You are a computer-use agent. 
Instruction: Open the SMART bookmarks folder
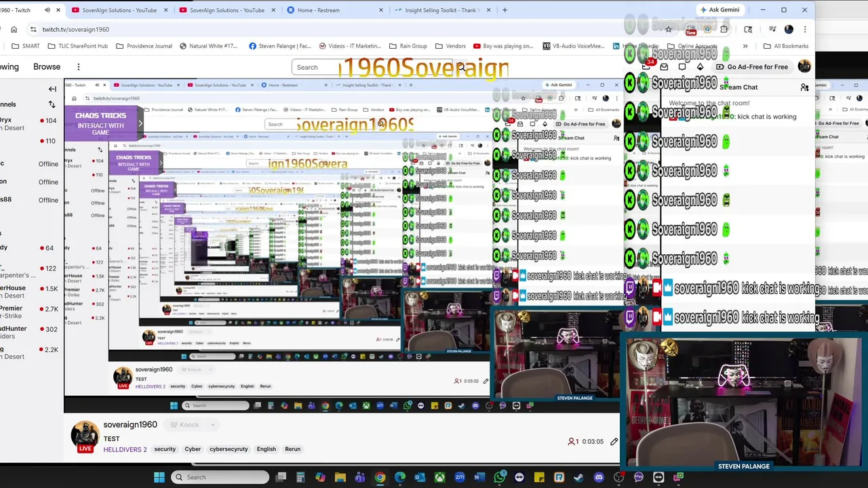[26, 46]
